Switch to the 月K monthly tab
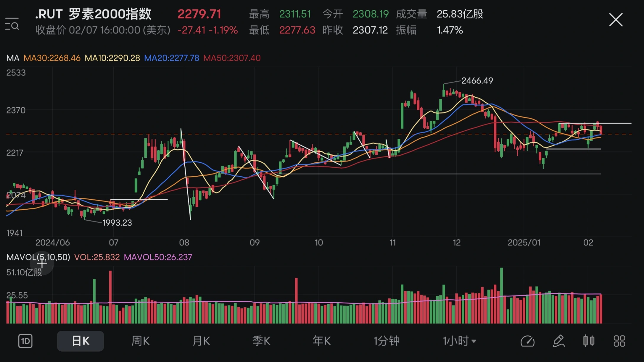This screenshot has width=644, height=362. pos(201,341)
